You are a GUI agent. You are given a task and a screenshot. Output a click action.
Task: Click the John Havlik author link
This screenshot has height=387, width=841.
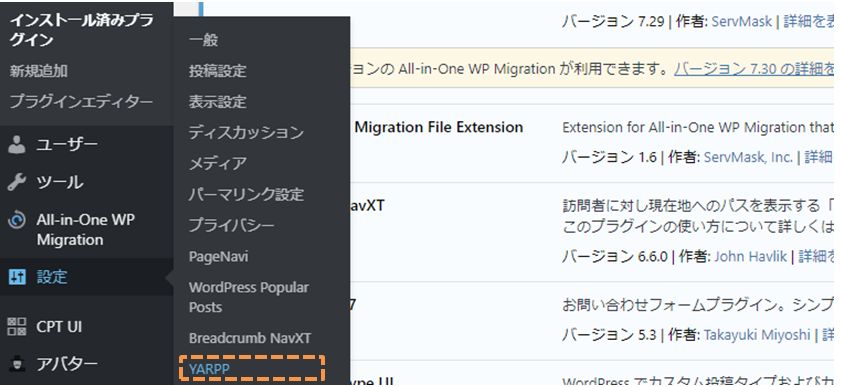point(750,256)
